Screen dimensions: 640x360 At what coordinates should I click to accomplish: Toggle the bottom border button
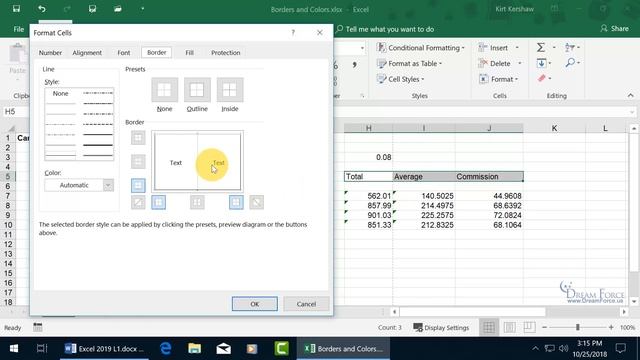click(x=138, y=185)
